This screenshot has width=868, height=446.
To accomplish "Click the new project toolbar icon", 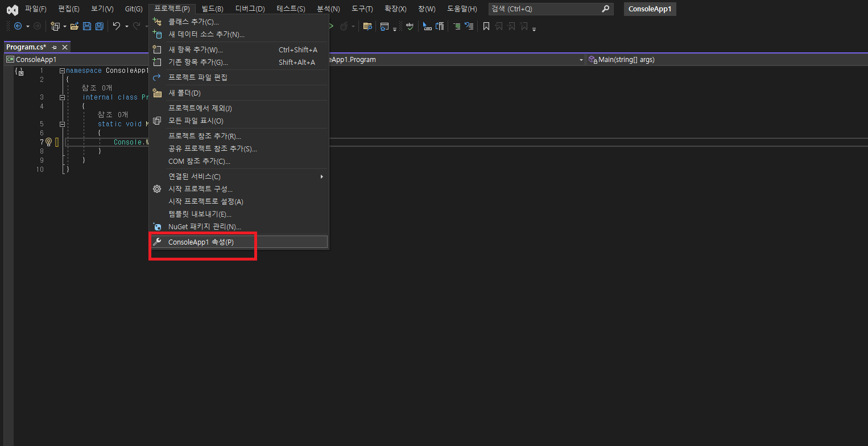I will tap(55, 26).
